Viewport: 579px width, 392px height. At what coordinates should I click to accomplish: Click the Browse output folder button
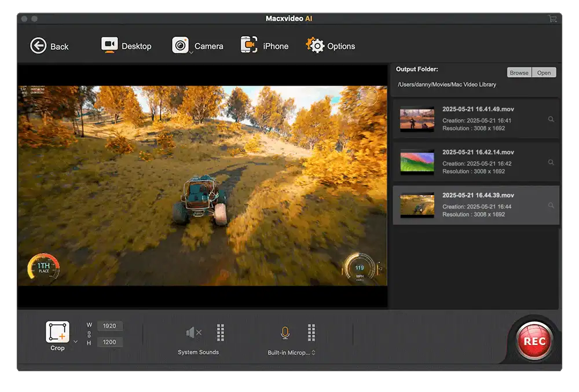tap(519, 73)
